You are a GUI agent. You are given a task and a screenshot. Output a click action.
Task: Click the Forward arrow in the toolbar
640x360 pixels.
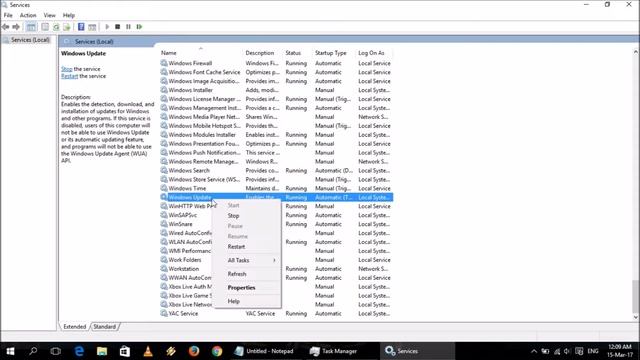[16, 27]
